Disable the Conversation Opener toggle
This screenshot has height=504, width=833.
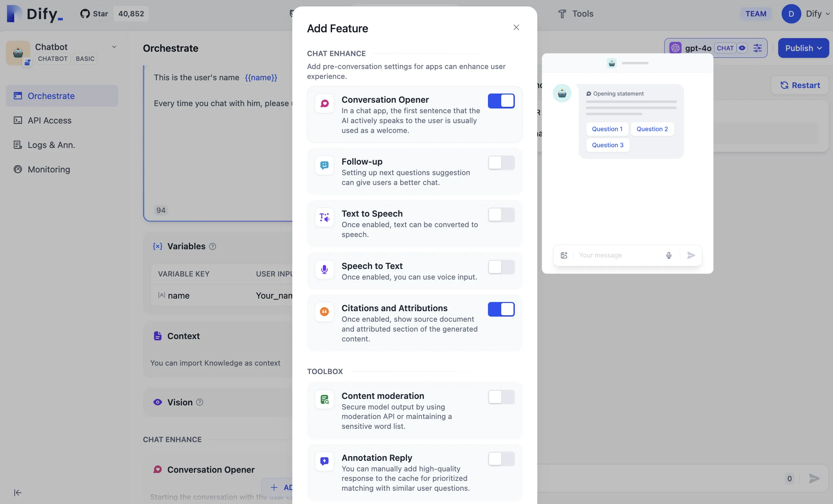point(501,101)
